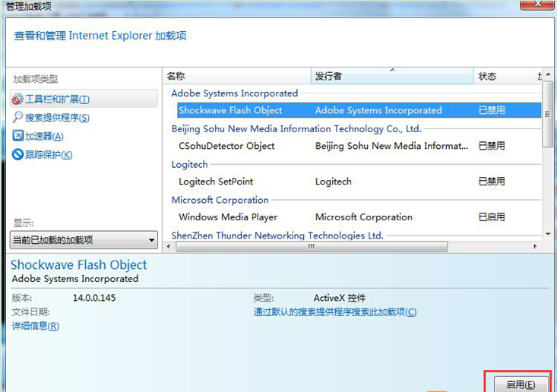Select the CSohuDetector Object add-on
Image resolution: width=557 pixels, height=392 pixels.
[x=226, y=146]
